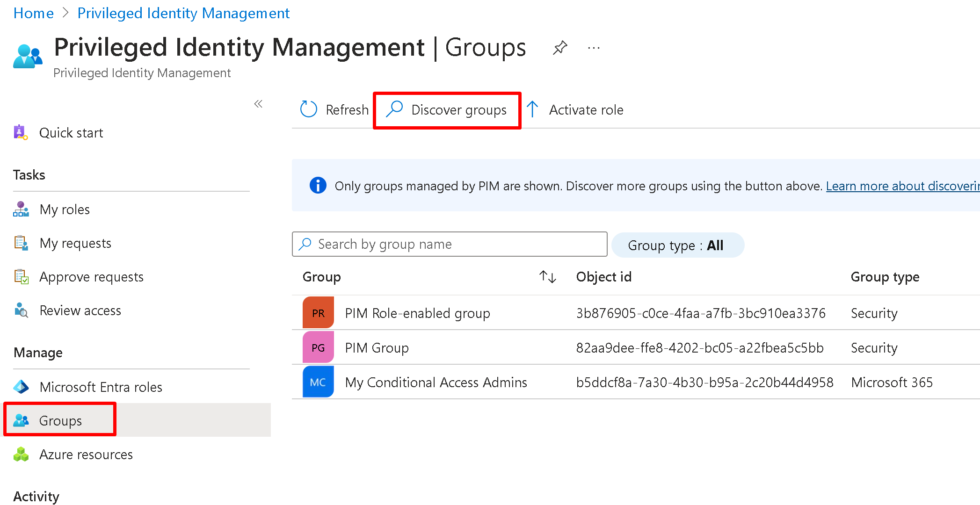Open the PIM Group entry
This screenshot has width=980, height=505.
(x=377, y=348)
